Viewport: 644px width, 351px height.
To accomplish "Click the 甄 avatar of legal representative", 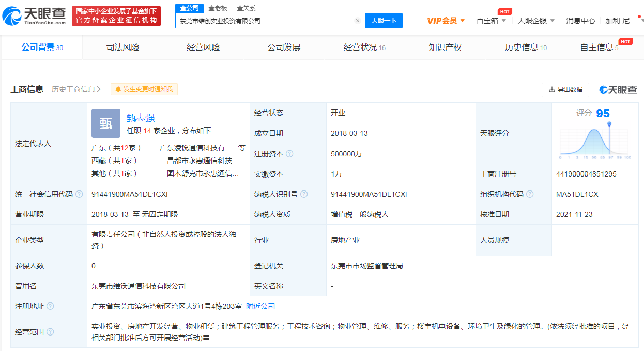I will pyautogui.click(x=106, y=123).
